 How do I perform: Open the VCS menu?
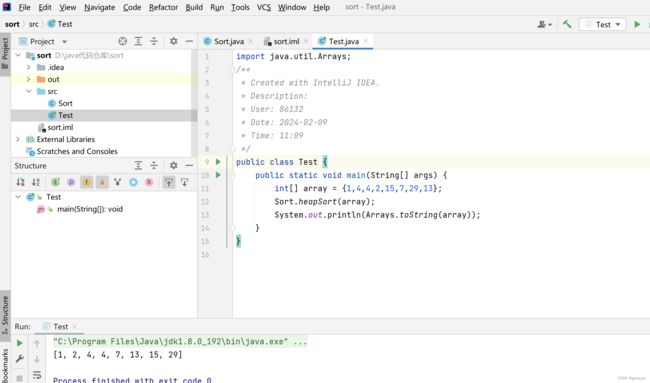[x=264, y=7]
